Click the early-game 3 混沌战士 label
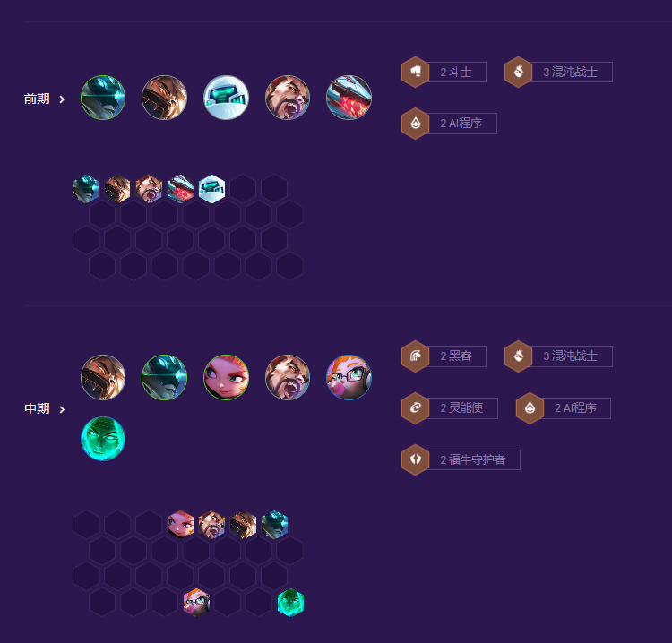The width and height of the screenshot is (672, 643). point(571,72)
